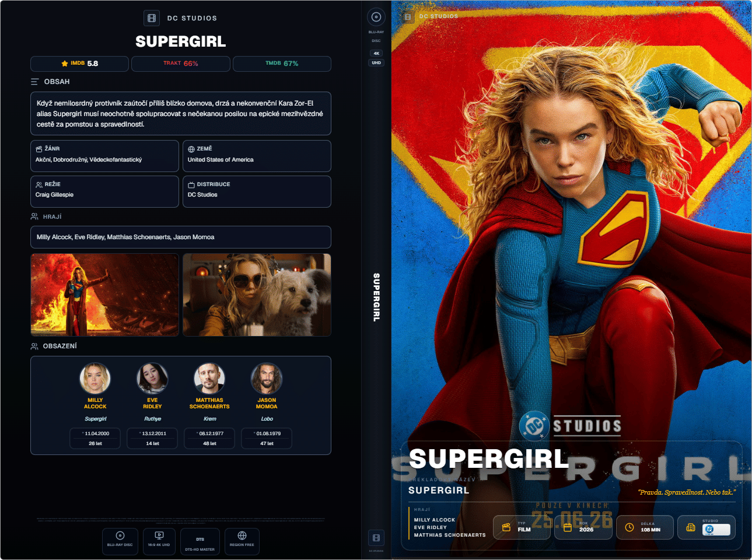Select Milly Alcock's cast portrait

(95, 378)
